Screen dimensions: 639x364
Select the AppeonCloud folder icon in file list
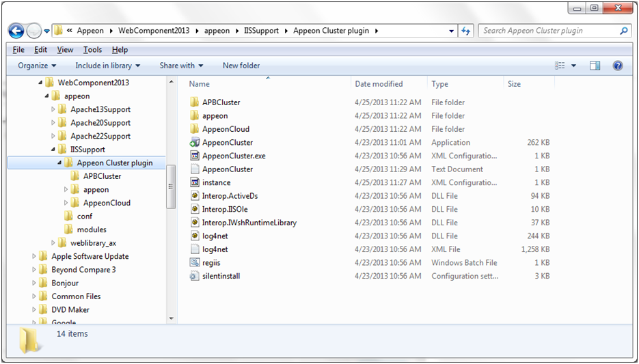coord(195,129)
